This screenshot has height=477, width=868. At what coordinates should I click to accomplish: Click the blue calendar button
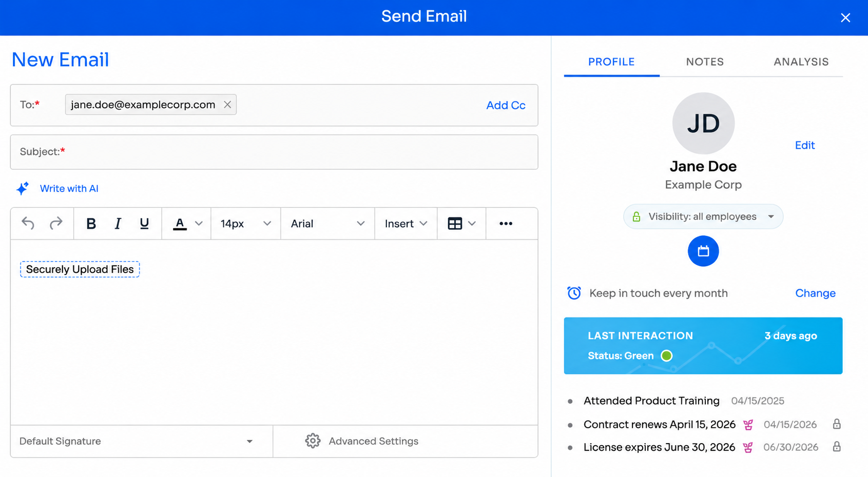tap(703, 251)
